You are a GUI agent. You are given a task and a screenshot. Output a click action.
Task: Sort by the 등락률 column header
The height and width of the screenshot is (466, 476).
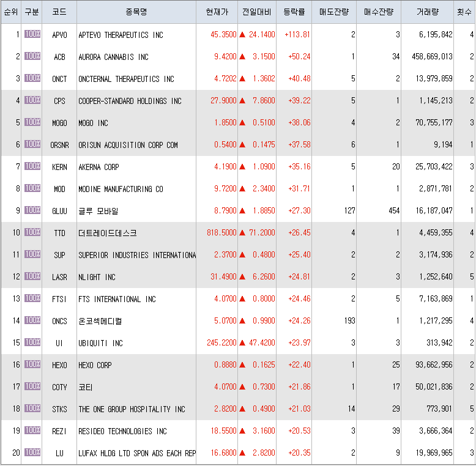294,12
